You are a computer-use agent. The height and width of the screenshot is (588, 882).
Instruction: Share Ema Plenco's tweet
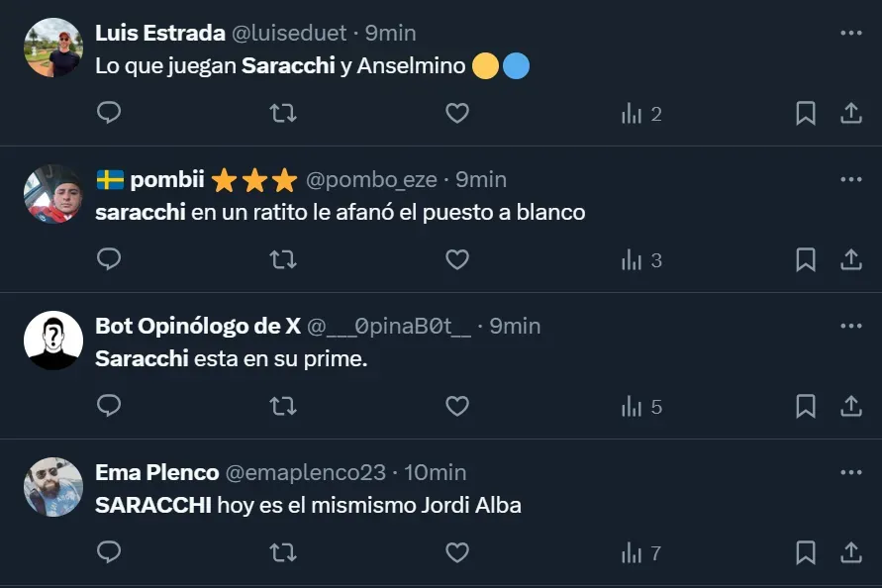coord(850,553)
